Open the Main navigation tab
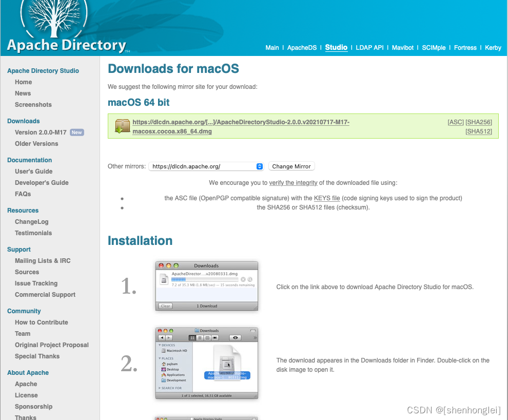This screenshot has width=508, height=420. [x=272, y=48]
